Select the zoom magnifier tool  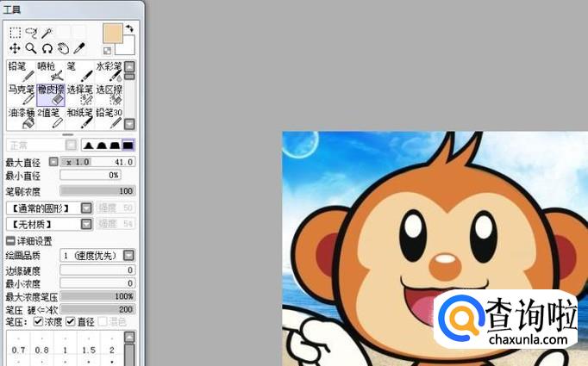pos(31,48)
